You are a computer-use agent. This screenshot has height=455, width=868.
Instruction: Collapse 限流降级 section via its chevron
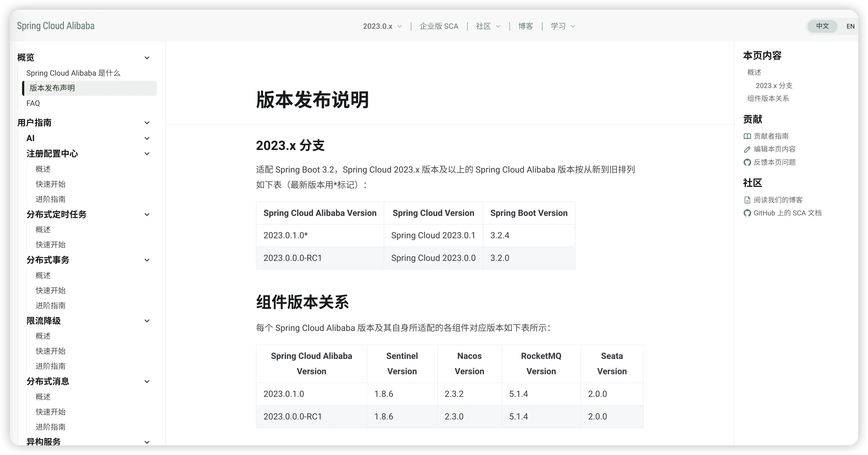coord(147,321)
